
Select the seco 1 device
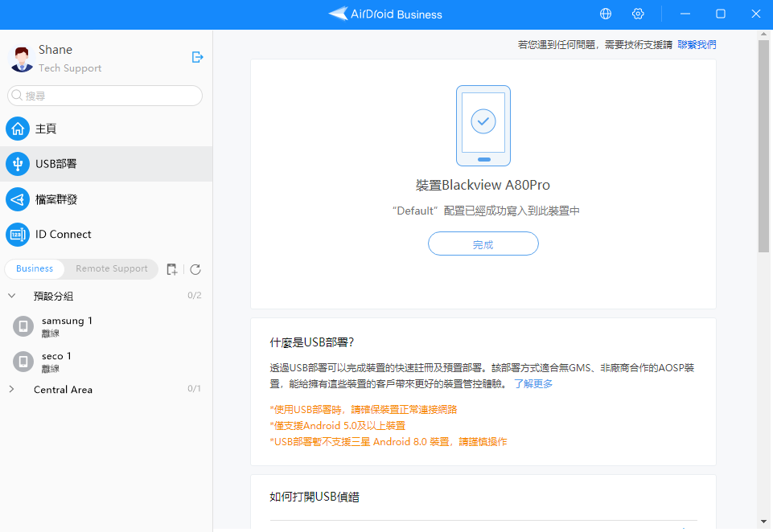tap(106, 362)
